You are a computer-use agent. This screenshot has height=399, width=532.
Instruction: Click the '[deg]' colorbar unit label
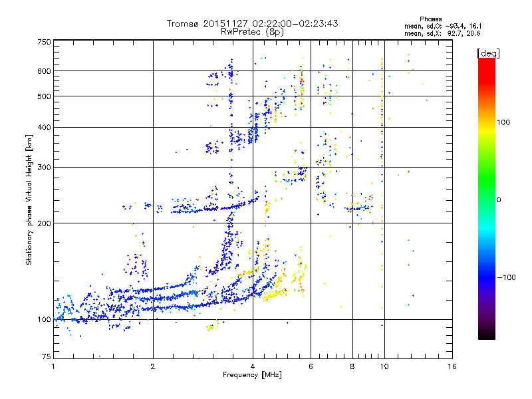489,53
